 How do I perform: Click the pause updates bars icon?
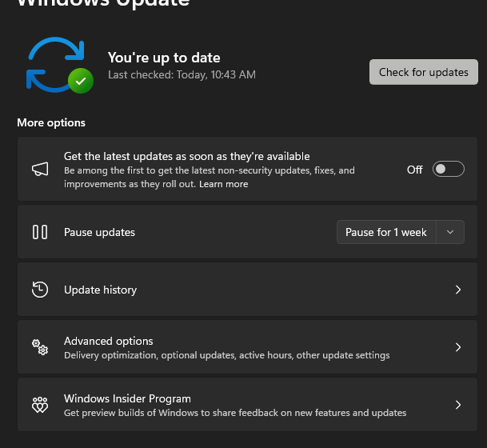(x=40, y=232)
